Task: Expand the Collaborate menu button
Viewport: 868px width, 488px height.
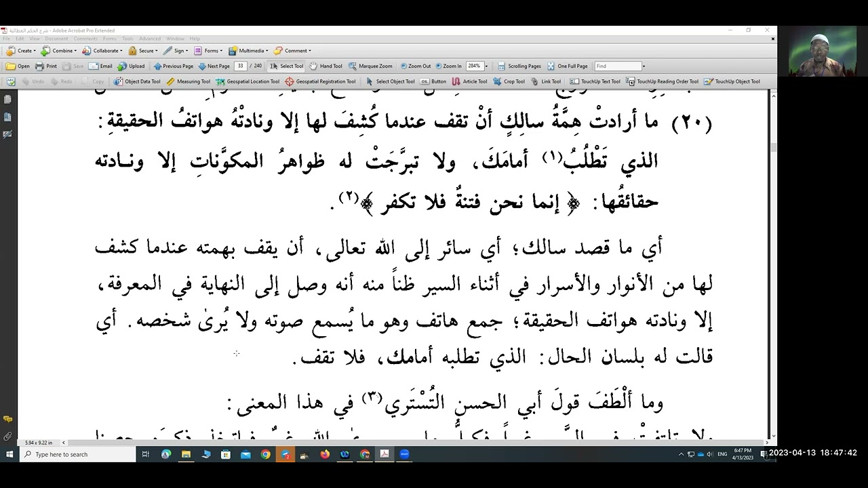Action: click(102, 50)
